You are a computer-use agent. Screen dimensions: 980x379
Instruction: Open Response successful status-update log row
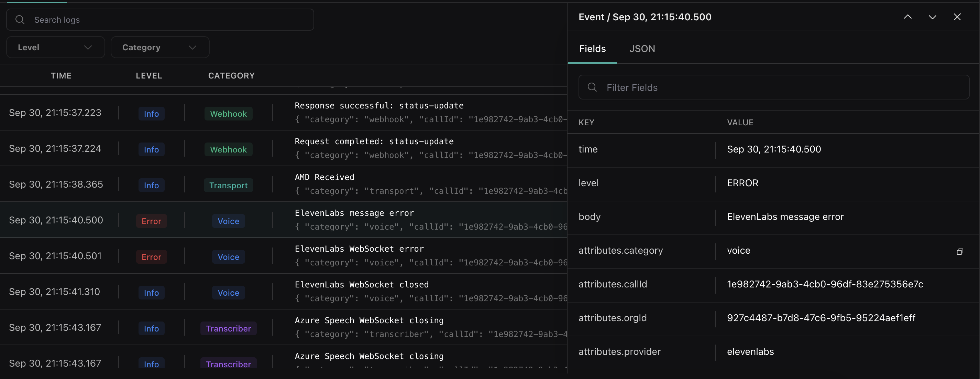coord(379,106)
